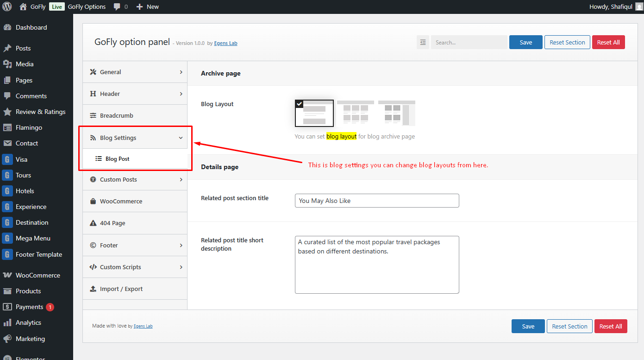Click the Analytics bar chart icon
Viewport: 644px width, 360px height.
pos(7,322)
